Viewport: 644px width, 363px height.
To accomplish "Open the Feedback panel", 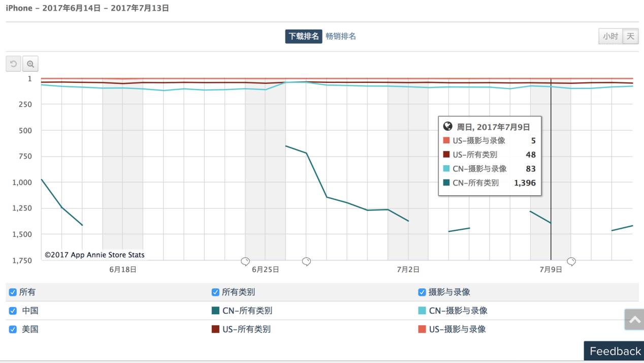I will (x=615, y=351).
